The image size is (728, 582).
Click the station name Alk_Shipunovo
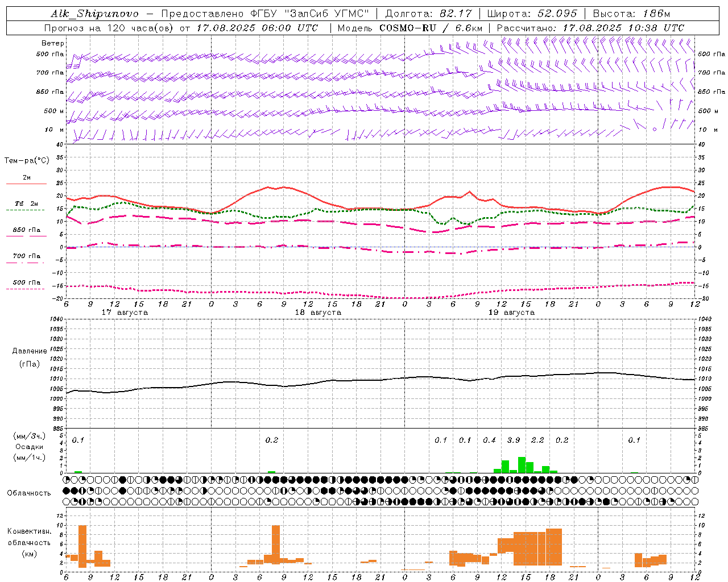[x=94, y=14]
